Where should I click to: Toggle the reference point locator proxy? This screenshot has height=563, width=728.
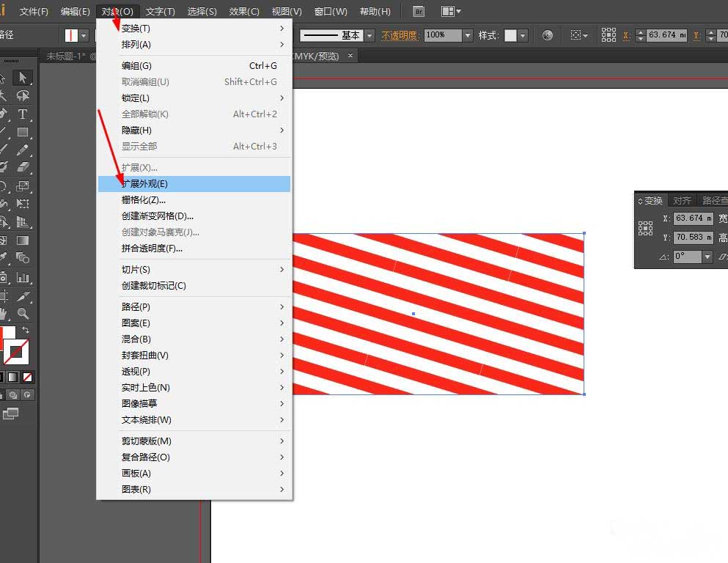tap(608, 34)
